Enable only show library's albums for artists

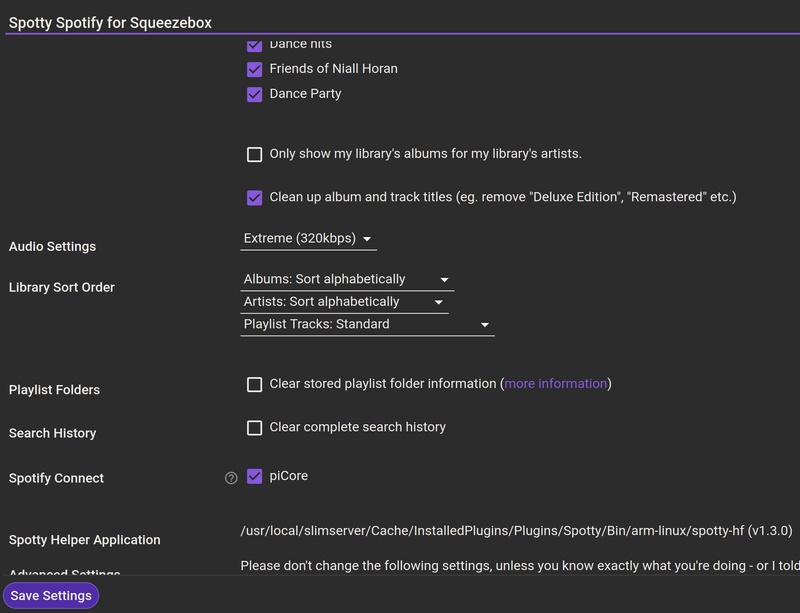click(254, 154)
